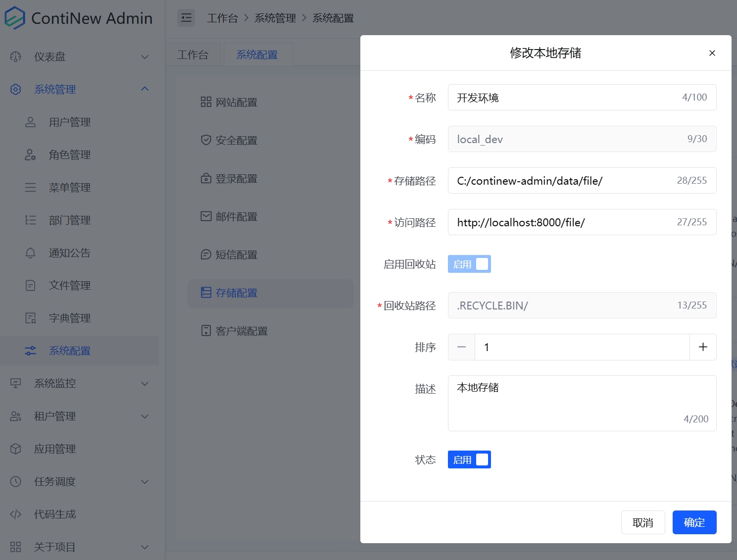Collapse the 系统管理 menu chevron
Screen dimensions: 737x560
pos(145,89)
